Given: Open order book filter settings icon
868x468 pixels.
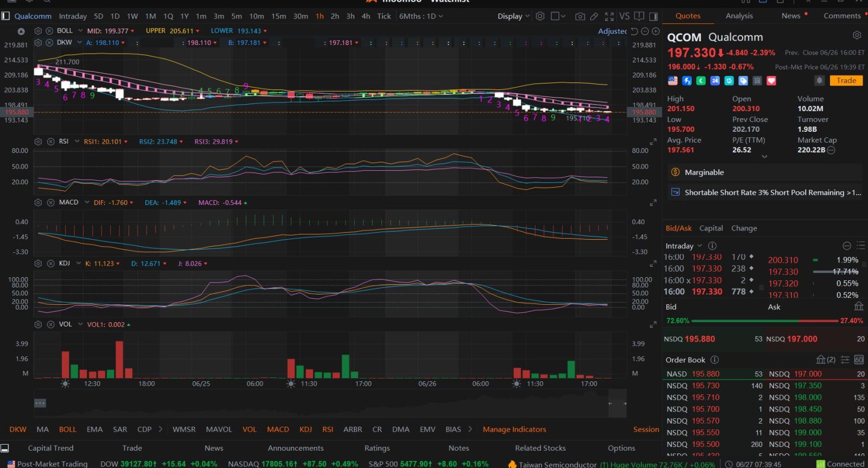Looking at the screenshot, I should click(845, 360).
